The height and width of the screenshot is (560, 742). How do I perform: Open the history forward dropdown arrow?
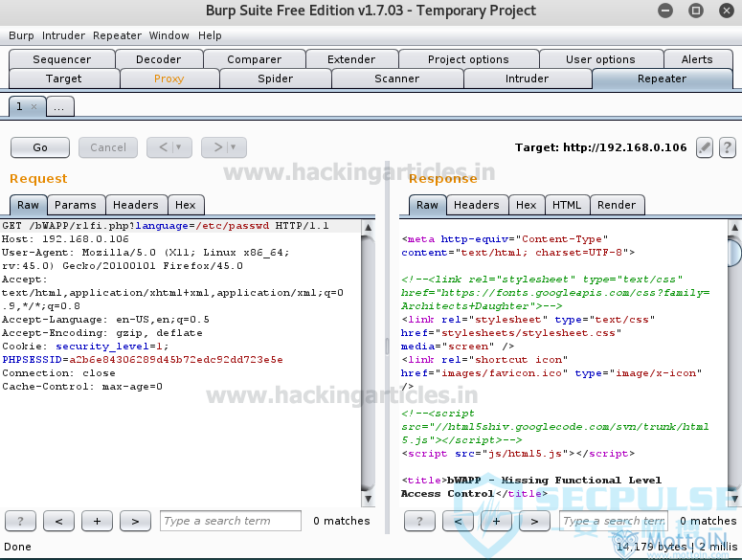pos(233,147)
